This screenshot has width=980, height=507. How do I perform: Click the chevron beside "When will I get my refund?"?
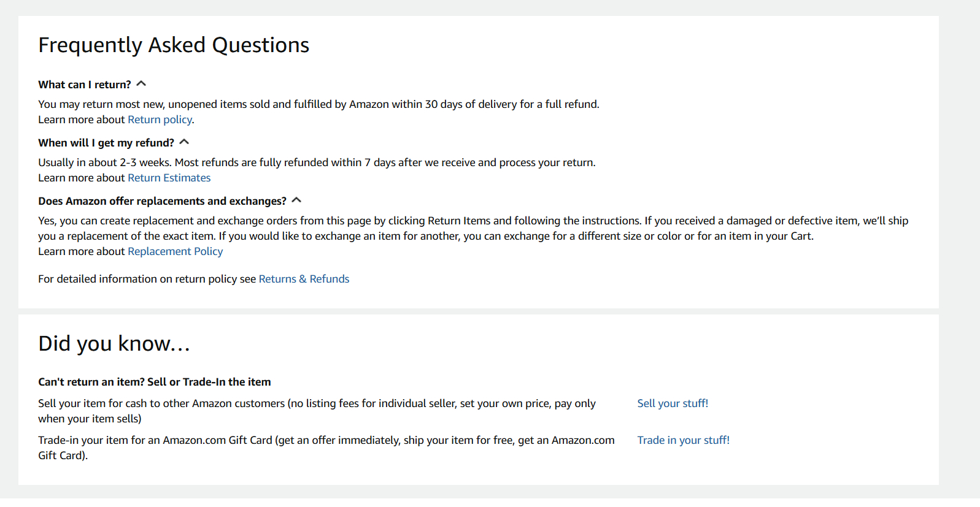click(184, 142)
